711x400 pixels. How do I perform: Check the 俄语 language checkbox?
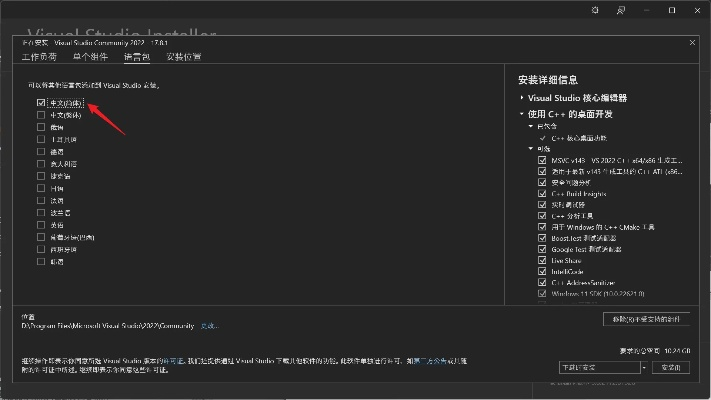pos(41,127)
